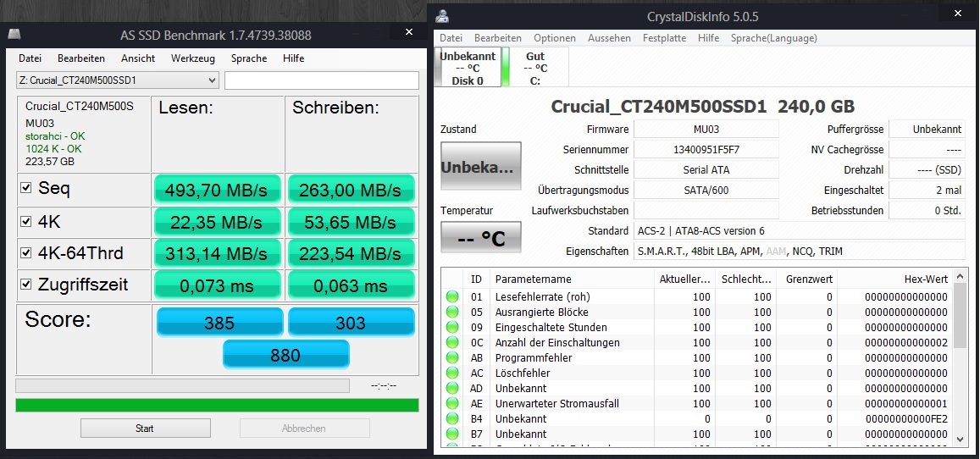Click the read score 385
Screen dimensions: 980x459
tap(219, 323)
